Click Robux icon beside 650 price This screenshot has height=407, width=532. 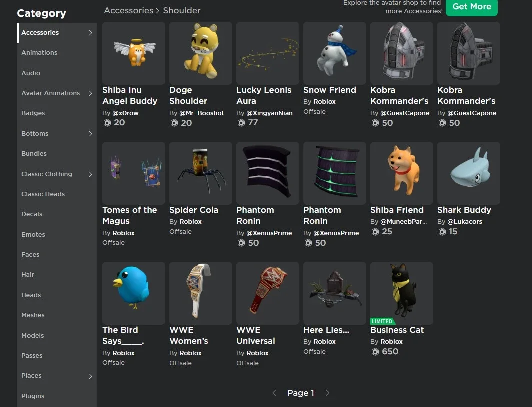tap(375, 351)
